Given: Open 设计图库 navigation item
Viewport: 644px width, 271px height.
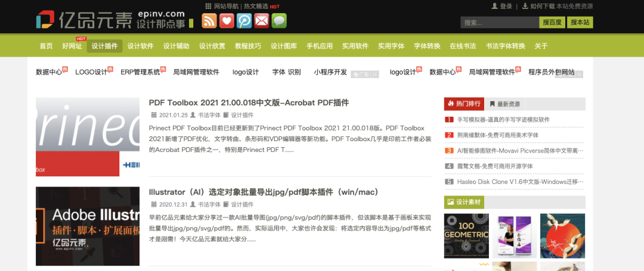Looking at the screenshot, I should coord(284,46).
